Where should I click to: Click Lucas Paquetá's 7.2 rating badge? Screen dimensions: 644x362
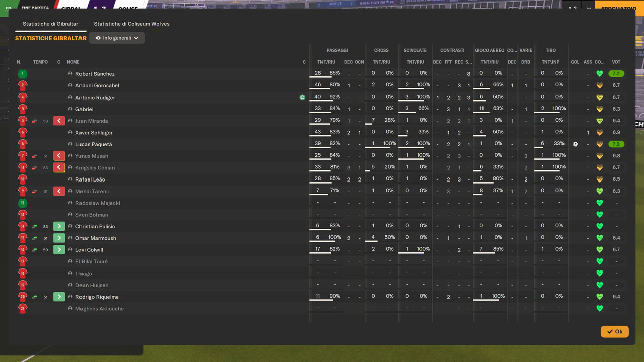point(616,144)
